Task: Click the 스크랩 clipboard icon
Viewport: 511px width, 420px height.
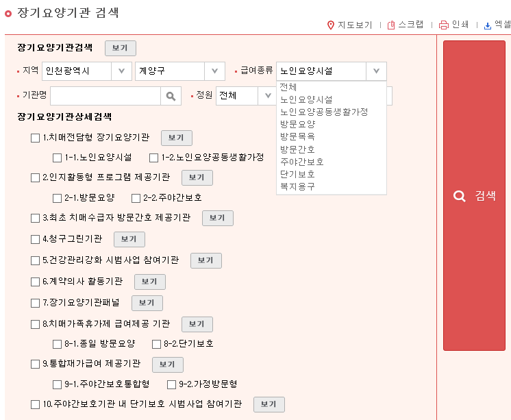Action: [x=391, y=25]
